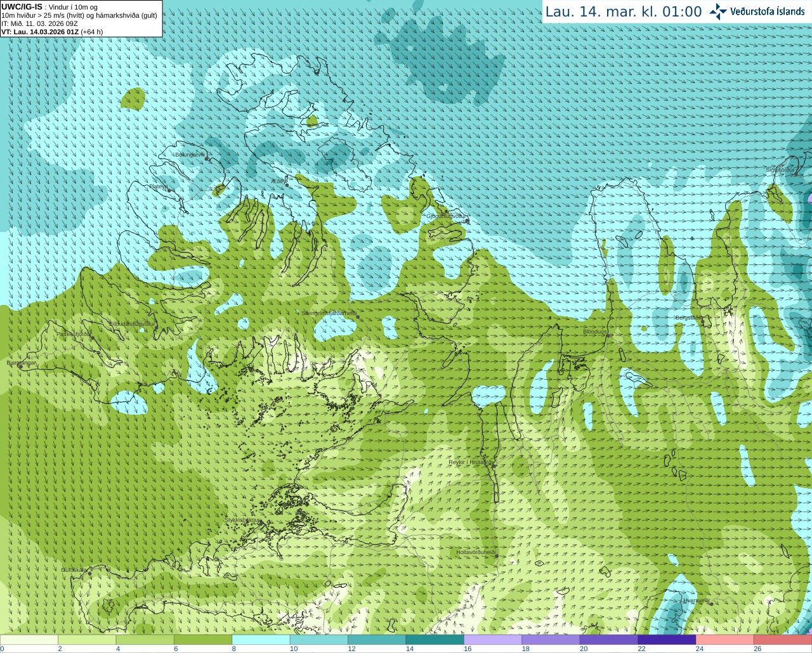Screen dimensions: 812x653
Task: Click the legend scale value 10
Action: [294, 649]
